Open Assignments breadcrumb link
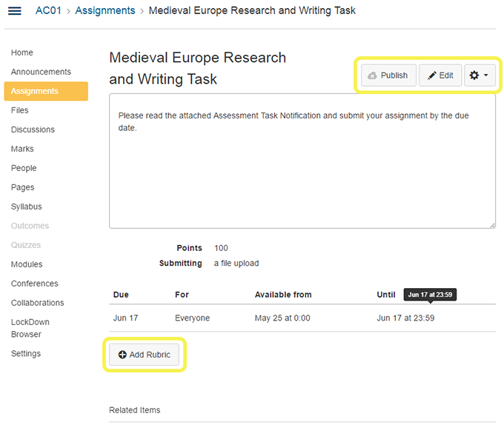The width and height of the screenshot is (504, 445). [x=105, y=11]
